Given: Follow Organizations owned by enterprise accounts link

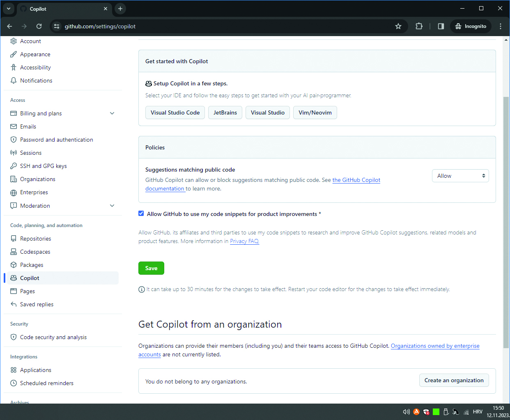Looking at the screenshot, I should tap(435, 346).
